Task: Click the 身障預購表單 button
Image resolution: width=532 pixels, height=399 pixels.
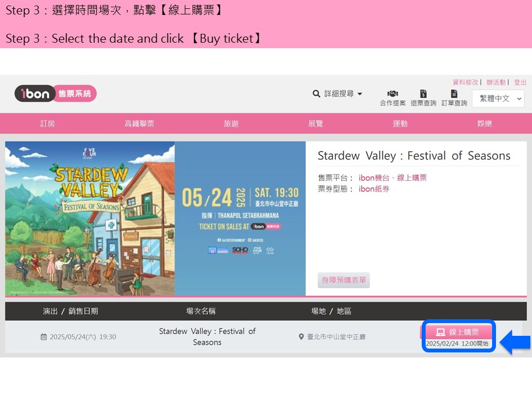Action: [344, 280]
